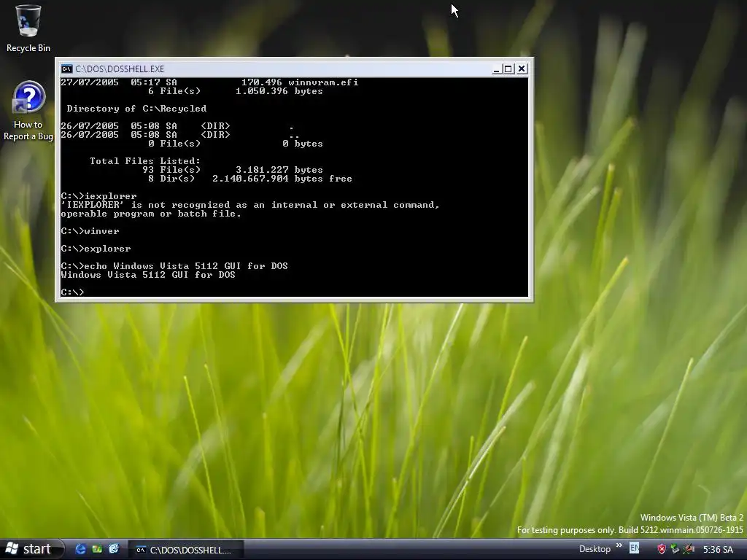Click the C:\DOS\DOSSHELL.EXE title bar
This screenshot has height=560, width=747.
276,69
